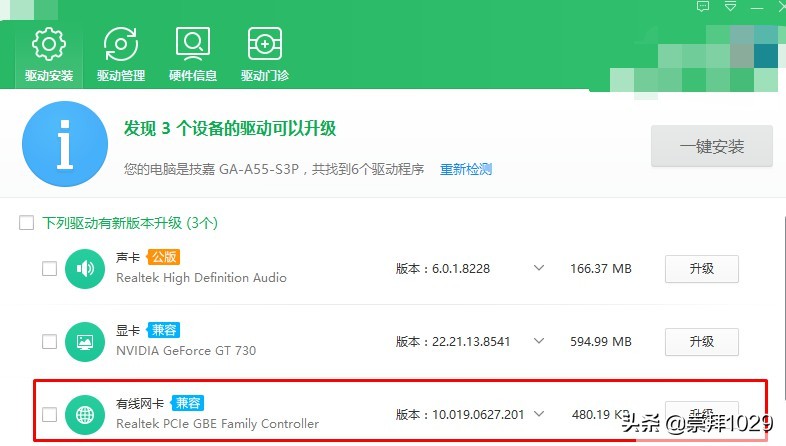Expand the sound card version dropdown

click(x=539, y=269)
